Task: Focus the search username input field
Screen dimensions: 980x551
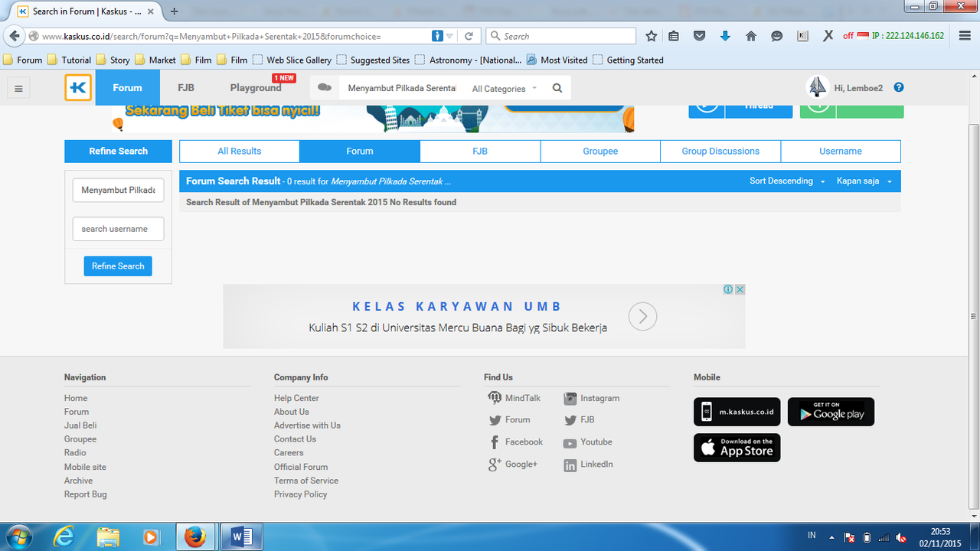Action: (118, 229)
